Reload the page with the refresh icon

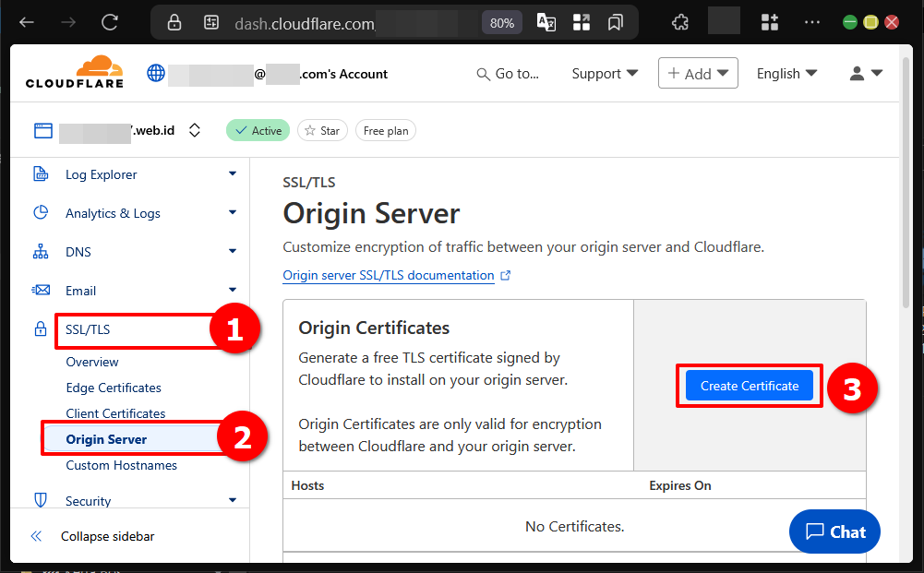[x=110, y=22]
